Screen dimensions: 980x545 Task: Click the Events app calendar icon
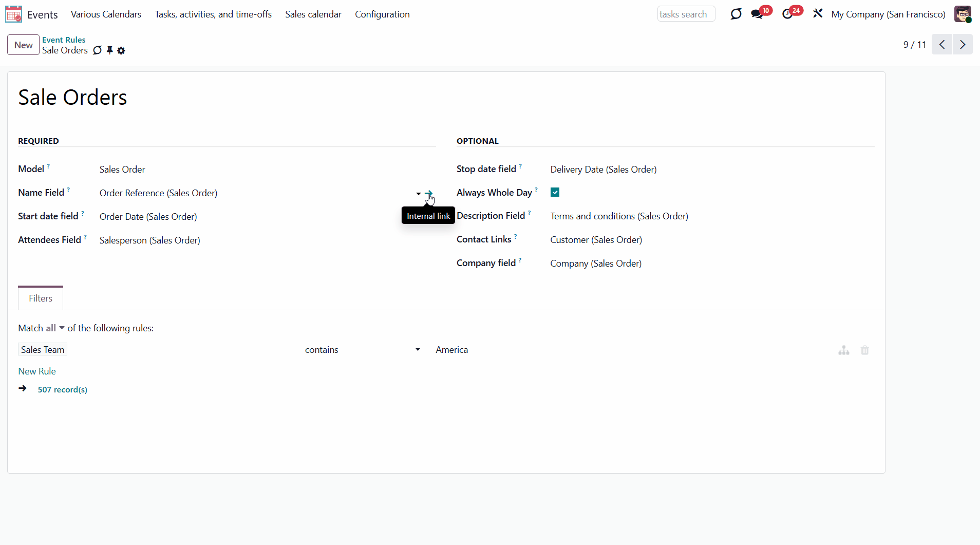coord(13,14)
